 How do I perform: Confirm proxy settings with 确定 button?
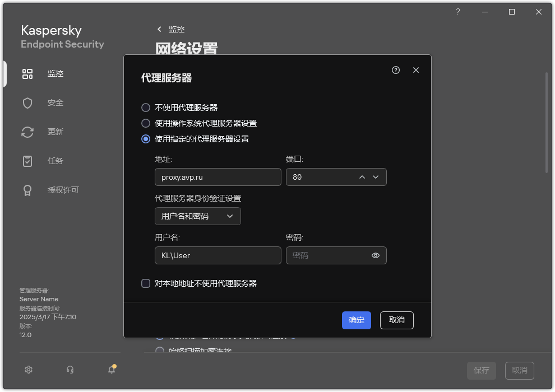(x=356, y=320)
